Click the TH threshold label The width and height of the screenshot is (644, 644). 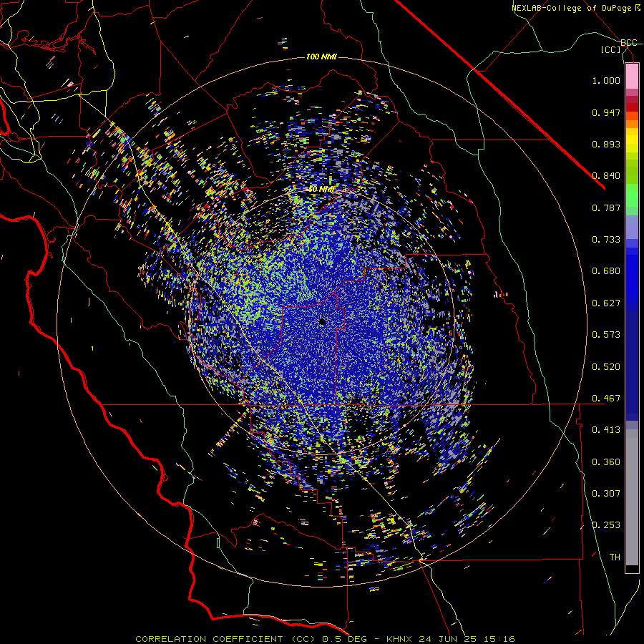(615, 557)
